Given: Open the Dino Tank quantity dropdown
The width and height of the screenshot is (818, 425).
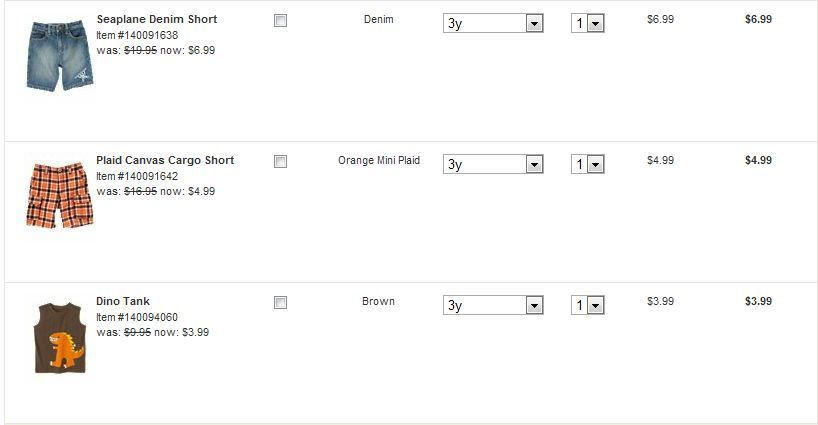Looking at the screenshot, I should pos(588,305).
